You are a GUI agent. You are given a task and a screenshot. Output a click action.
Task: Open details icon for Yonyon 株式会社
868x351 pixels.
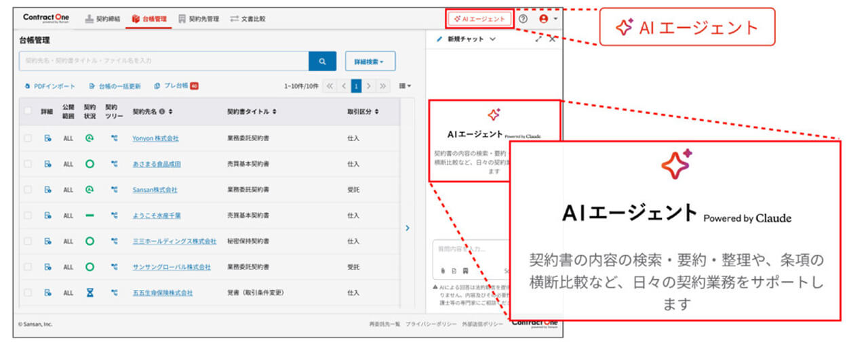(x=47, y=138)
